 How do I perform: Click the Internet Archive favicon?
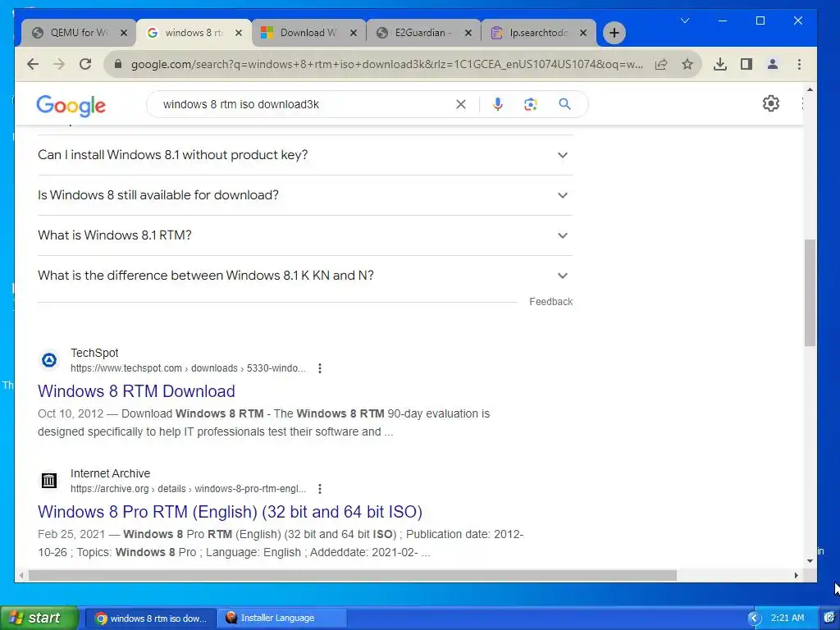point(49,481)
